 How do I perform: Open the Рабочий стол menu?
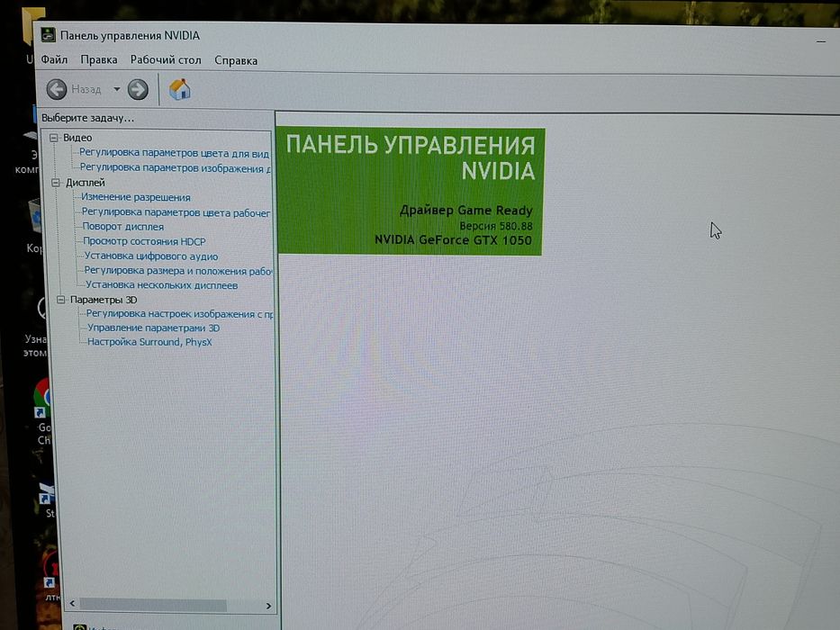point(166,60)
